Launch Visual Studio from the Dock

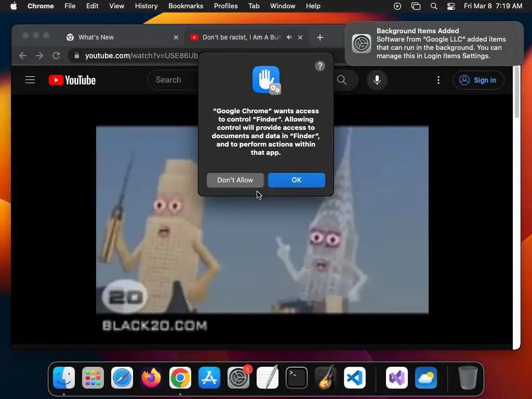397,378
